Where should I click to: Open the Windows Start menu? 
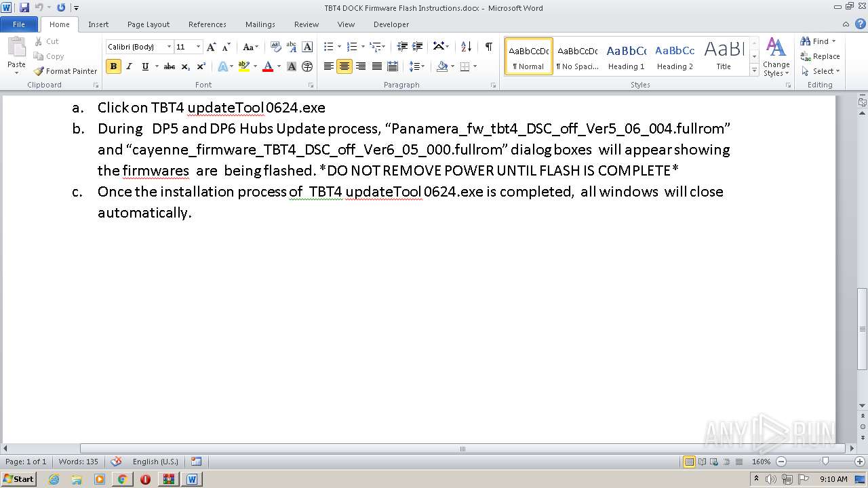coord(18,479)
